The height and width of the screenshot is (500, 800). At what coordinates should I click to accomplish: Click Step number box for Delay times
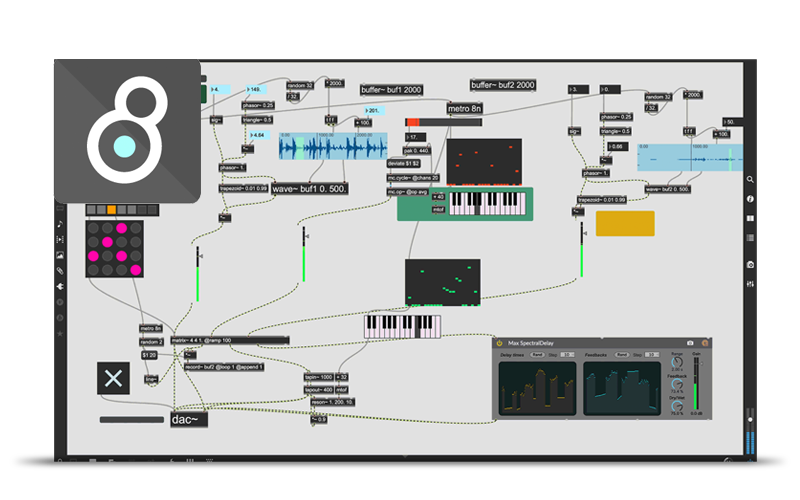pyautogui.click(x=567, y=355)
